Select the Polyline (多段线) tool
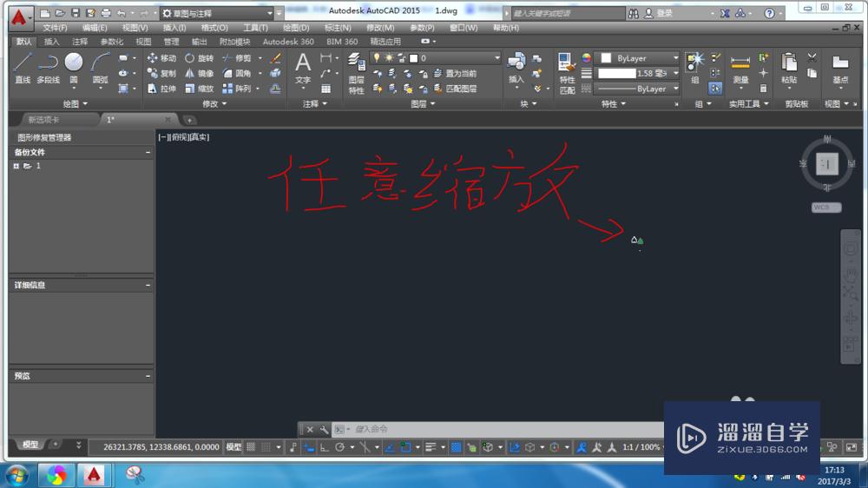 click(48, 68)
